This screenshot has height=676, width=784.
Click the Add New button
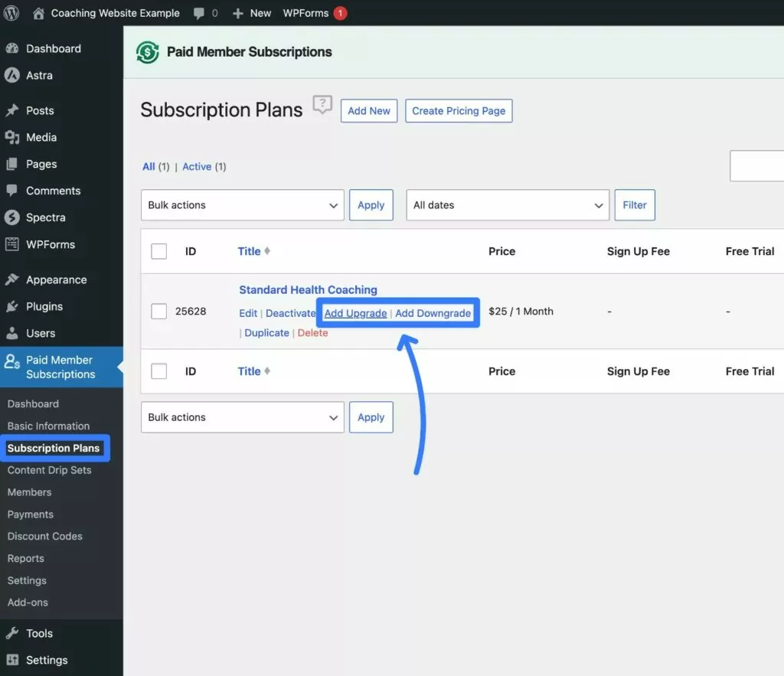click(369, 110)
